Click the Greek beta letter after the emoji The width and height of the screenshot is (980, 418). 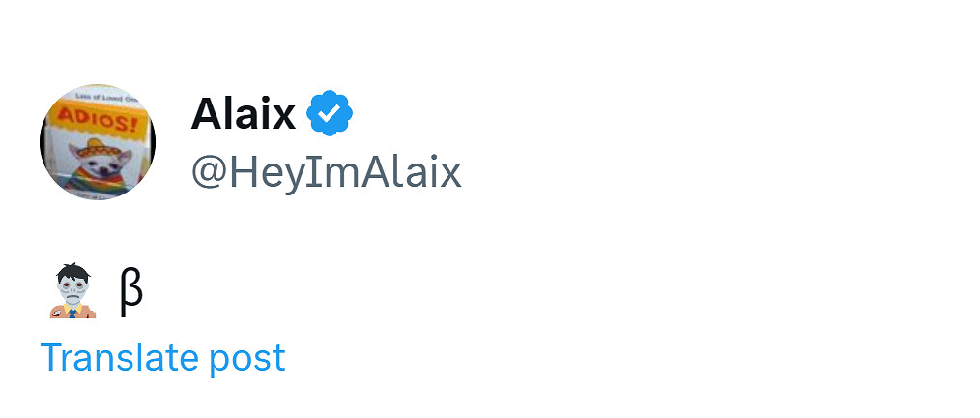(x=130, y=291)
